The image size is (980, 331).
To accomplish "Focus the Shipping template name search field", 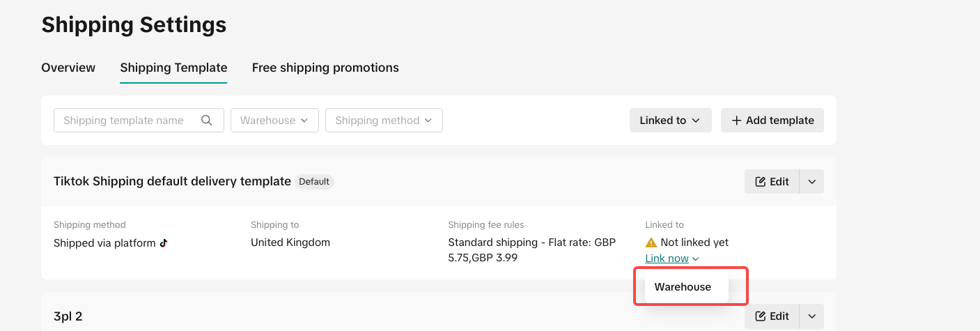I will (x=125, y=120).
